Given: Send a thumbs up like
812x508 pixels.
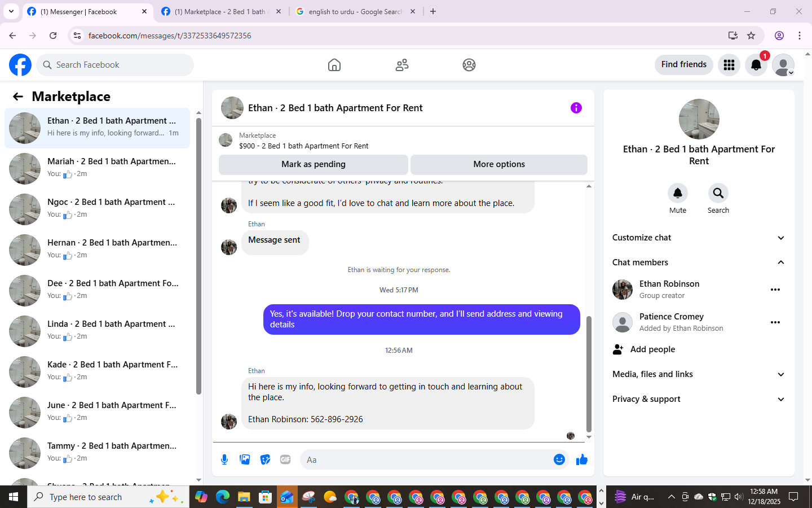Looking at the screenshot, I should [x=581, y=459].
